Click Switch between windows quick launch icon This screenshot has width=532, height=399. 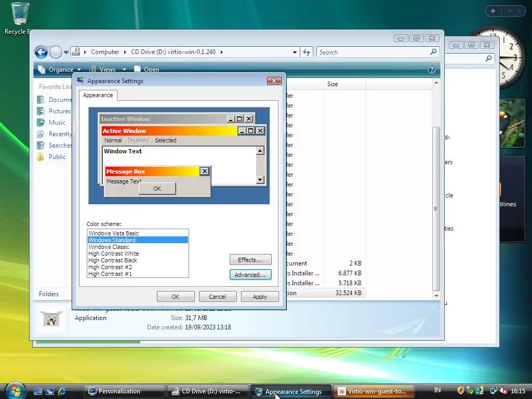(50, 391)
